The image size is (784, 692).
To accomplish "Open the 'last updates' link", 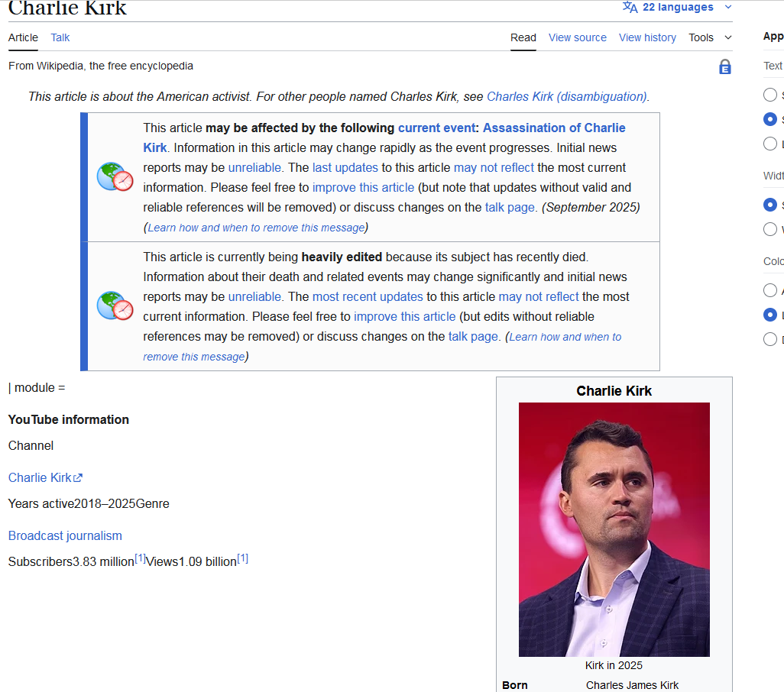I will click(345, 167).
